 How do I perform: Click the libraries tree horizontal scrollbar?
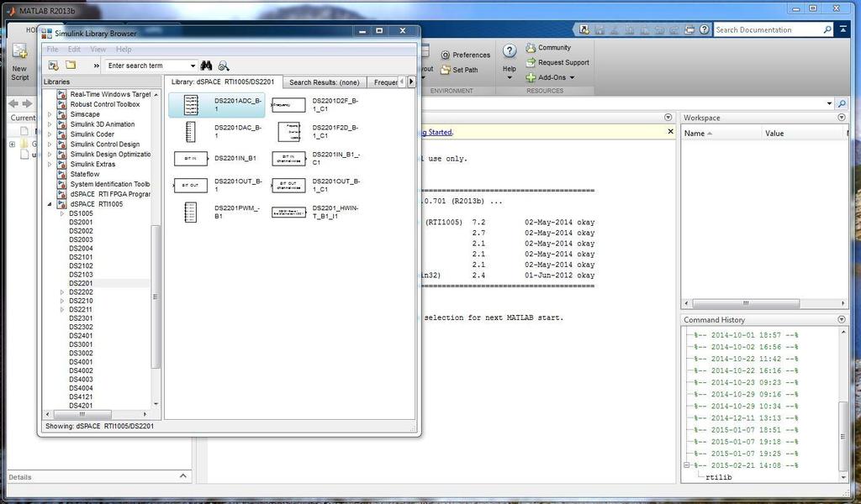(82, 414)
